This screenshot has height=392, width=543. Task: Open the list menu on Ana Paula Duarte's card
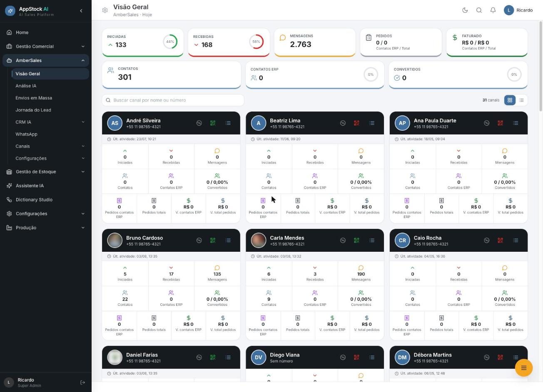tap(516, 123)
